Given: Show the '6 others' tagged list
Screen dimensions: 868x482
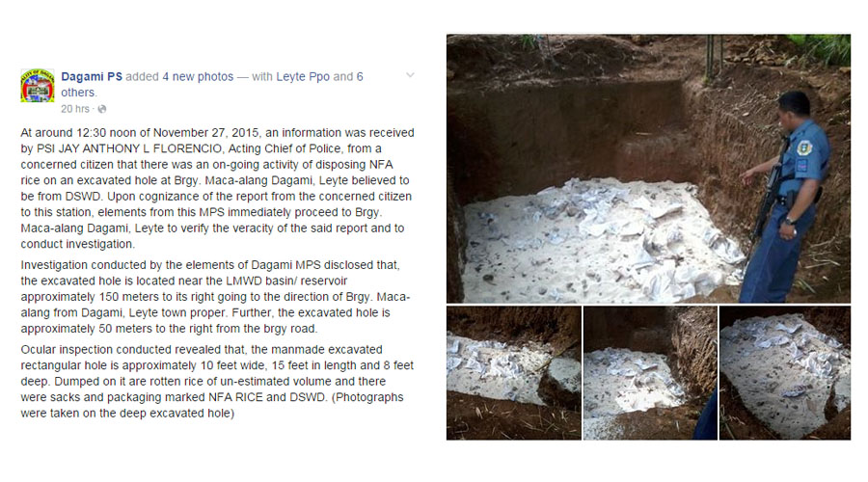Looking at the screenshot, I should tap(212, 85).
